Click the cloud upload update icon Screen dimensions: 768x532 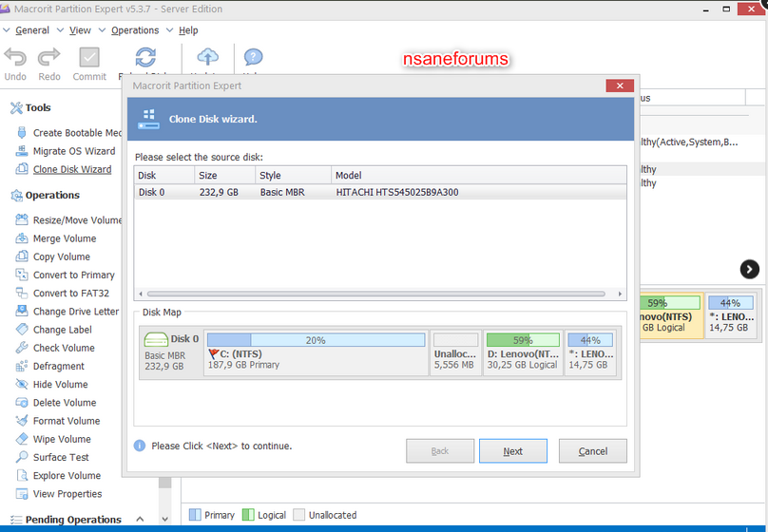click(207, 57)
